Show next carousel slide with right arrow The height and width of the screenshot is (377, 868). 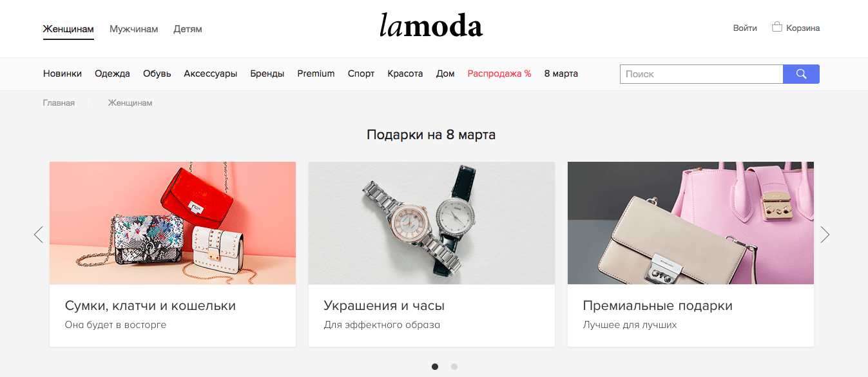[825, 235]
